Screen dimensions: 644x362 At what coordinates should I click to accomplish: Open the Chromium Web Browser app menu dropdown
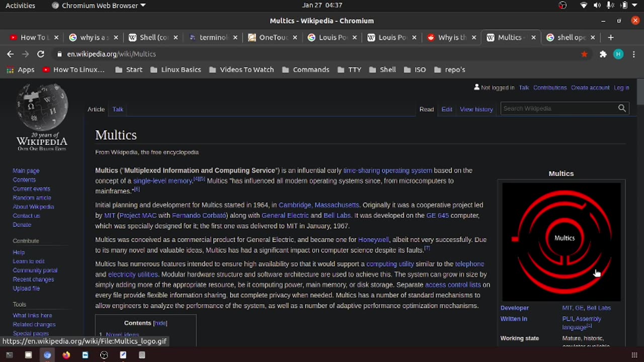[x=99, y=6]
